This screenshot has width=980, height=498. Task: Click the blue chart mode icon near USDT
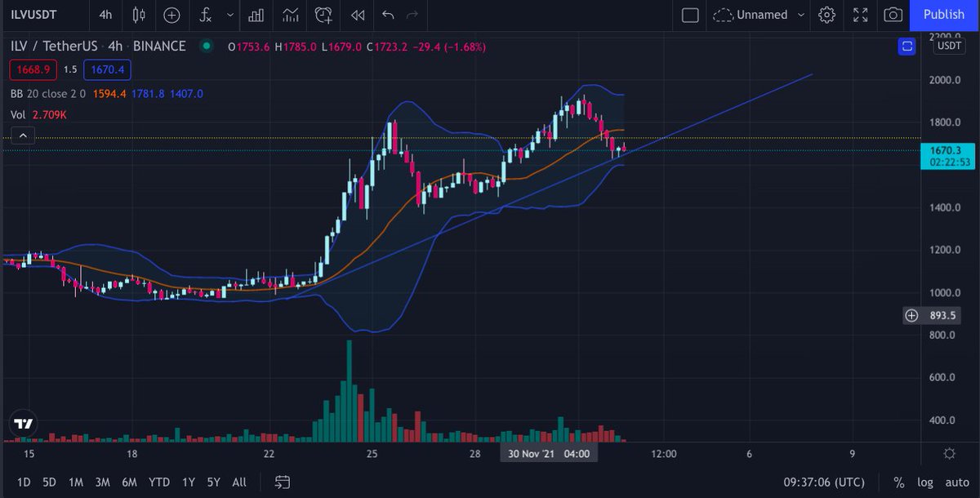pos(906,47)
